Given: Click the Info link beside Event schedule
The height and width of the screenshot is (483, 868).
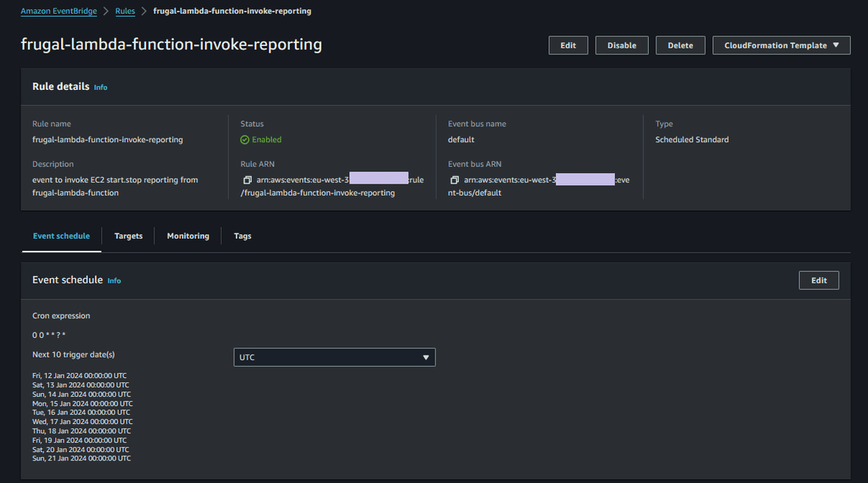Looking at the screenshot, I should point(113,280).
